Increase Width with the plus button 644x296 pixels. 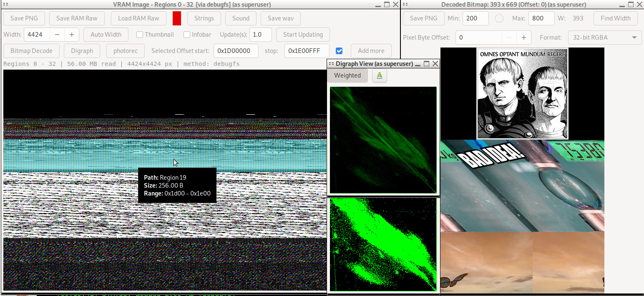coord(72,35)
